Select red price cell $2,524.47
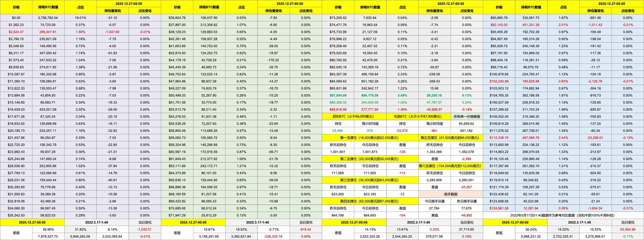 16,32
